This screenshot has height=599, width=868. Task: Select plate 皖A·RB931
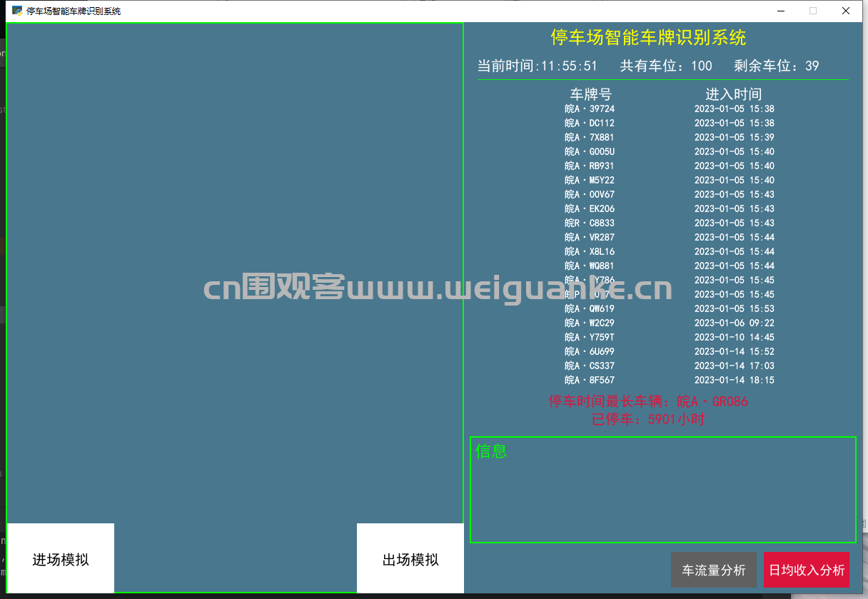[x=590, y=166]
